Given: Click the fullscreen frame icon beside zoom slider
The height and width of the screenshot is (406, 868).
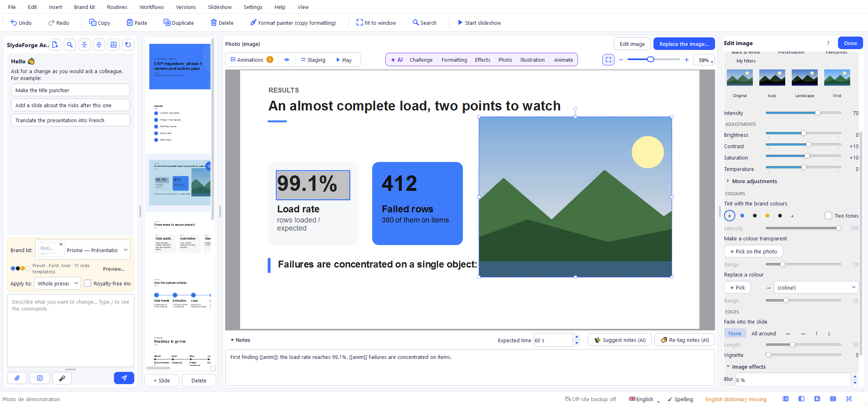Looking at the screenshot, I should (x=608, y=60).
